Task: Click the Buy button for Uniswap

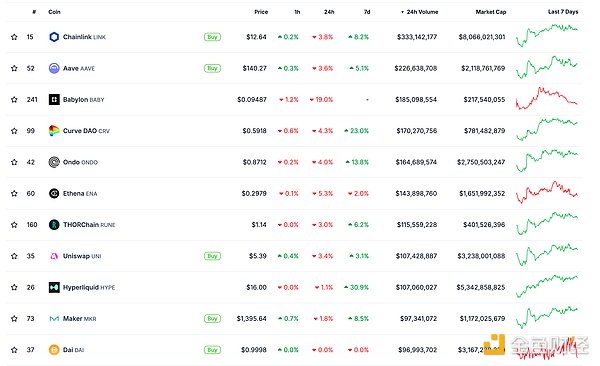Action: (x=212, y=256)
